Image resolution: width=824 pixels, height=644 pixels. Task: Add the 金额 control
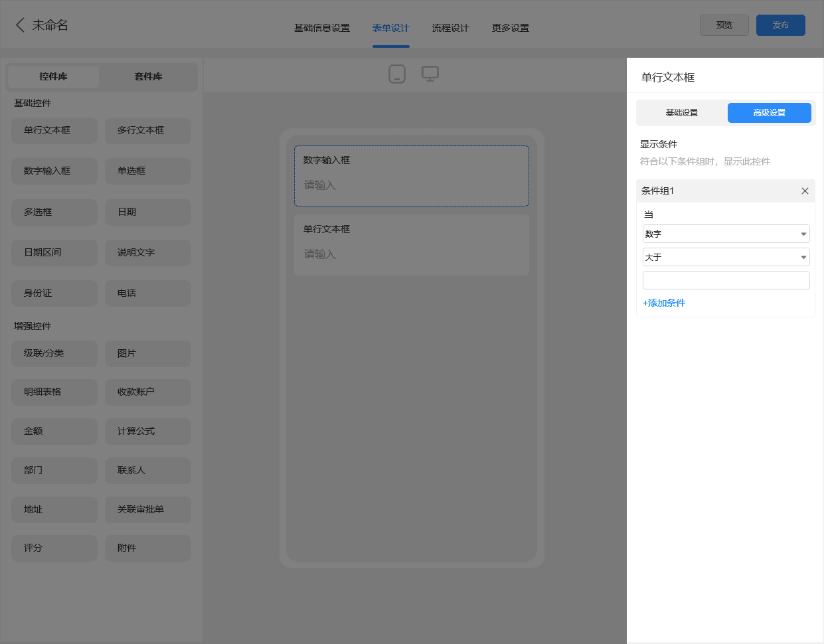click(54, 432)
